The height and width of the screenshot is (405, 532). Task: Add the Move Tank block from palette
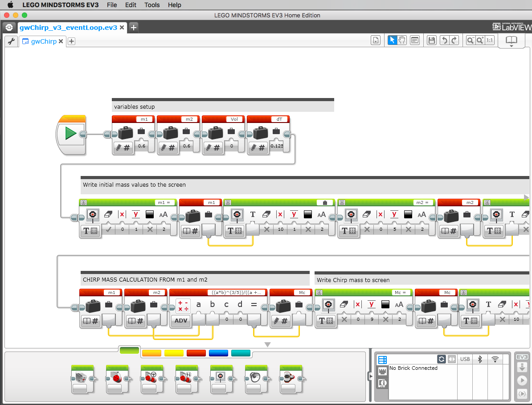click(x=187, y=380)
